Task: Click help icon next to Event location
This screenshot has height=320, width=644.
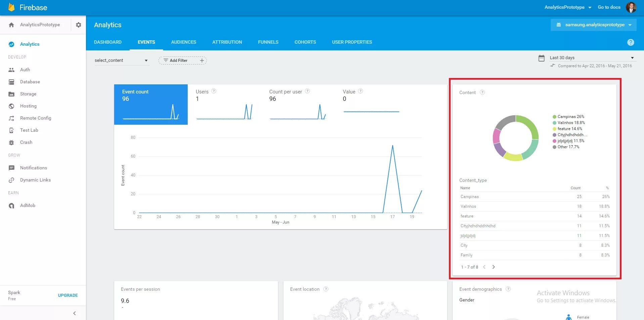Action: point(326,289)
